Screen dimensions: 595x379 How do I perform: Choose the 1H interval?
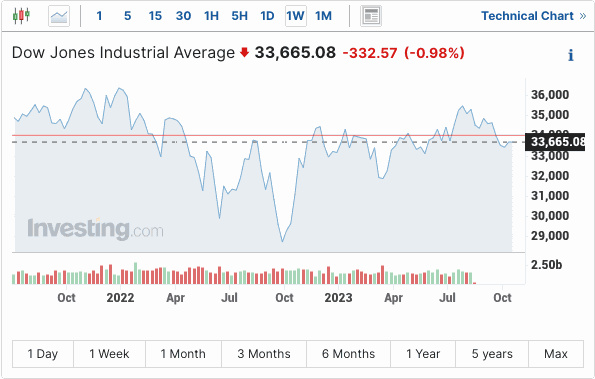point(211,16)
